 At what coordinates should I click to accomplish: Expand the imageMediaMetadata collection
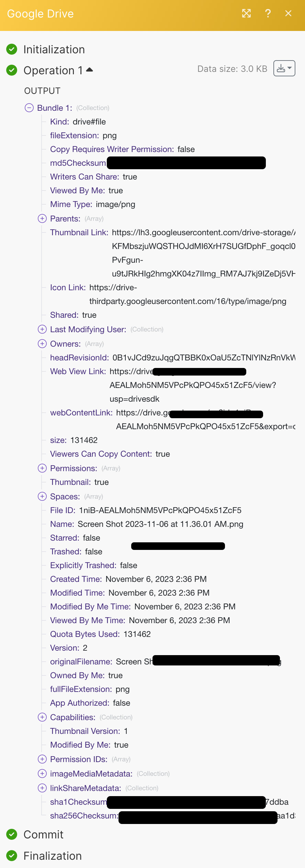click(x=42, y=774)
